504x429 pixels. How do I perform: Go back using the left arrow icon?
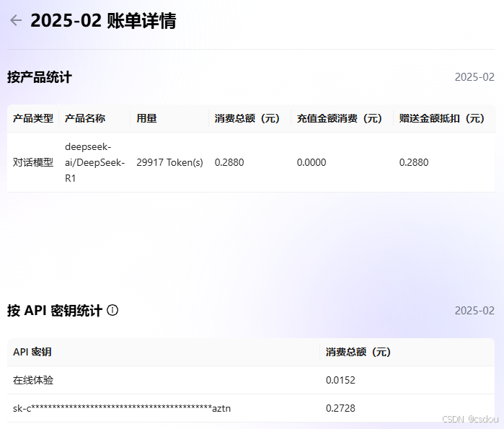(16, 20)
